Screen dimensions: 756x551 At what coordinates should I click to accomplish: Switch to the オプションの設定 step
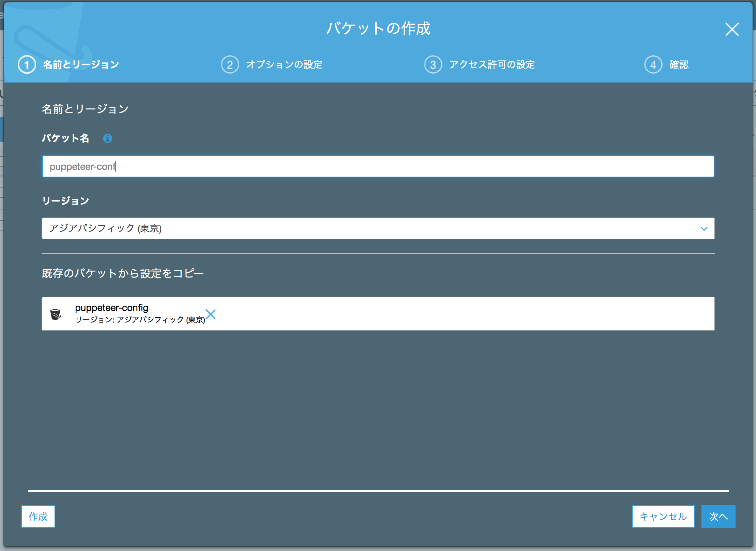[284, 64]
